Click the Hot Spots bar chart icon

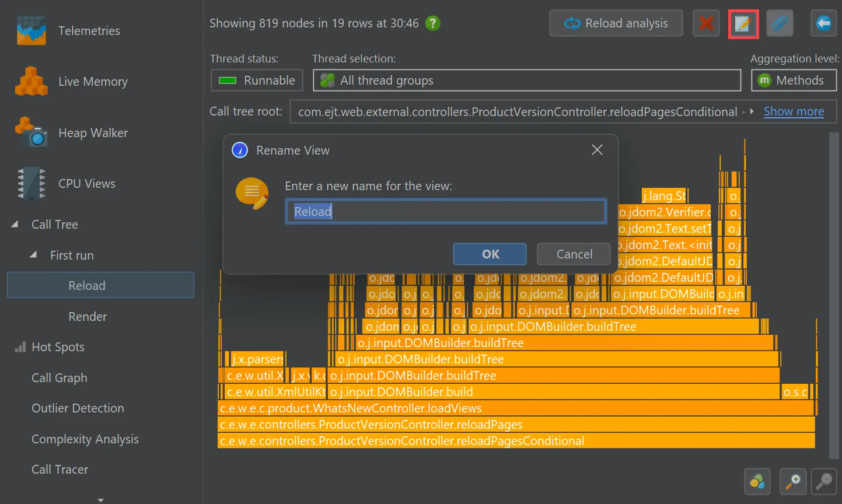(20, 347)
